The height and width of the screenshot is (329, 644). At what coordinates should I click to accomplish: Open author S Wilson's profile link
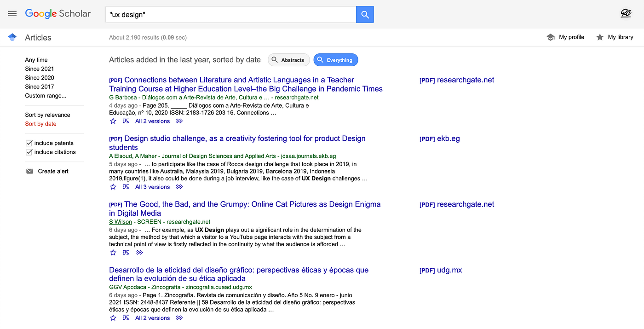(121, 222)
